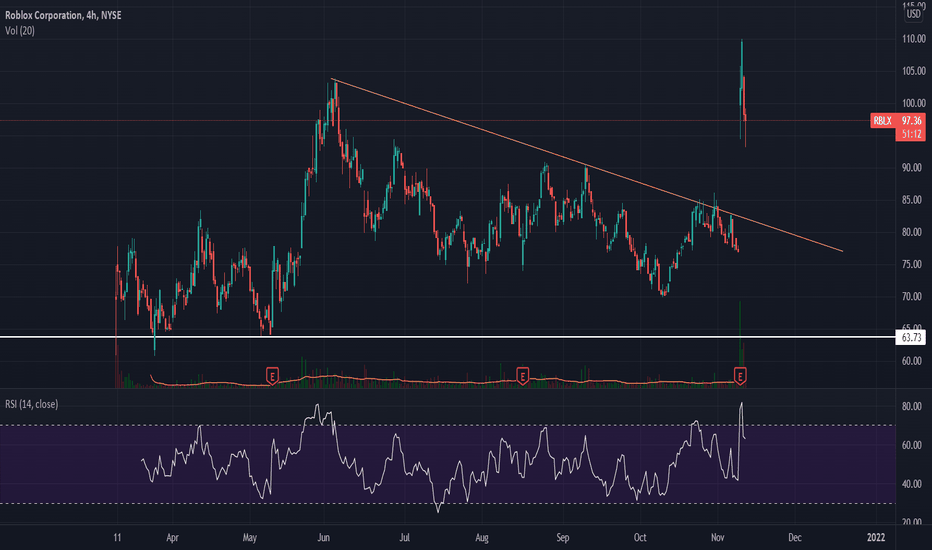The height and width of the screenshot is (550, 932).
Task: Select the white horizontal support line
Action: coord(446,337)
